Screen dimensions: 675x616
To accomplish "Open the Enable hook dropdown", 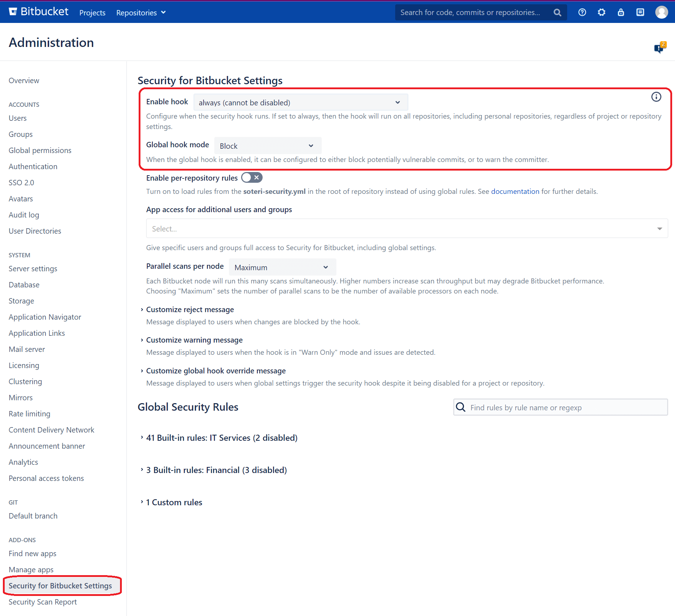I will point(300,102).
